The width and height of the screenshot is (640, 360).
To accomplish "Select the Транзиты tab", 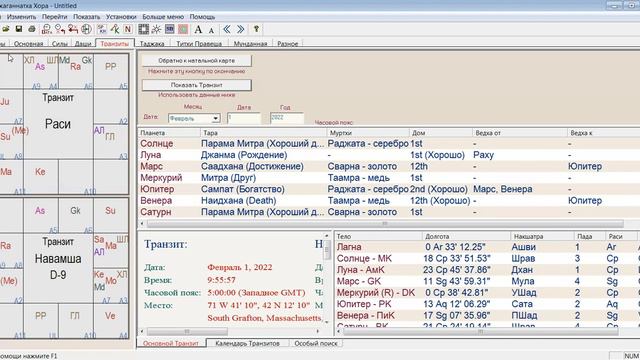I will [x=114, y=44].
